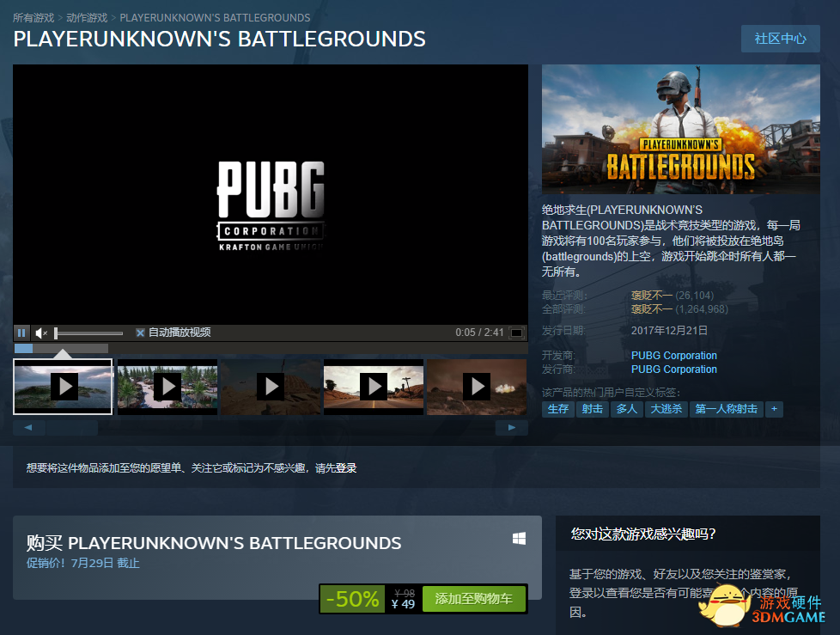Click the 促销价! 7月29日 截止 text
The width and height of the screenshot is (840, 635).
point(83,563)
